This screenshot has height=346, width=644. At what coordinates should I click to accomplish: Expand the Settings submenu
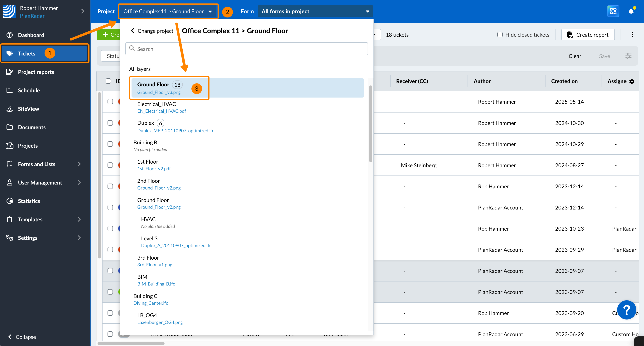pyautogui.click(x=79, y=238)
